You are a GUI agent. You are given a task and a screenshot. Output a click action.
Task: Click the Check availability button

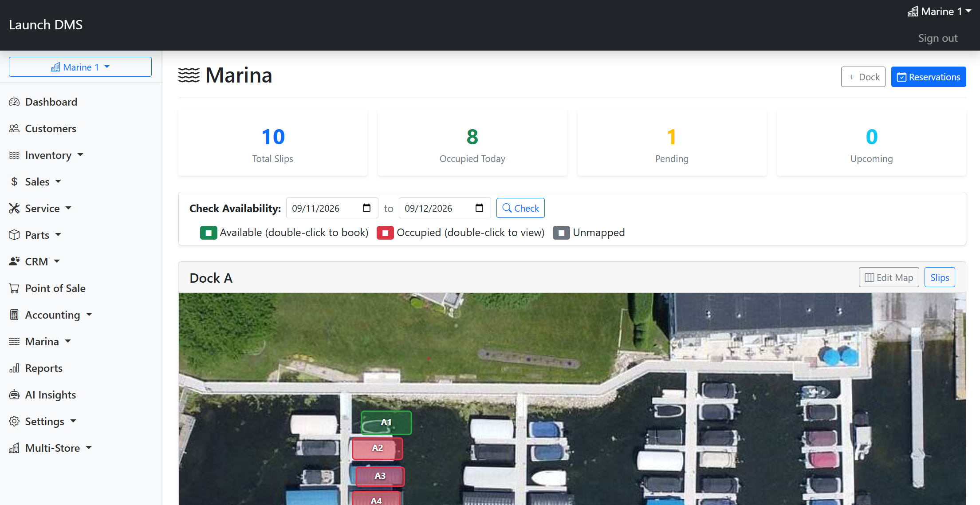click(520, 208)
